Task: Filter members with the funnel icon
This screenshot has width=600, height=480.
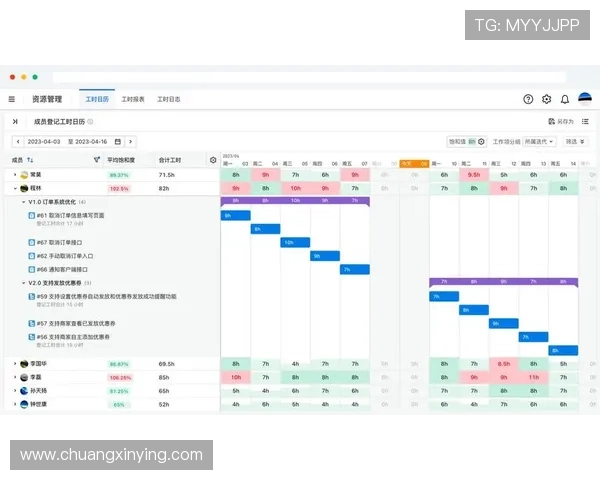Action: pos(97,160)
